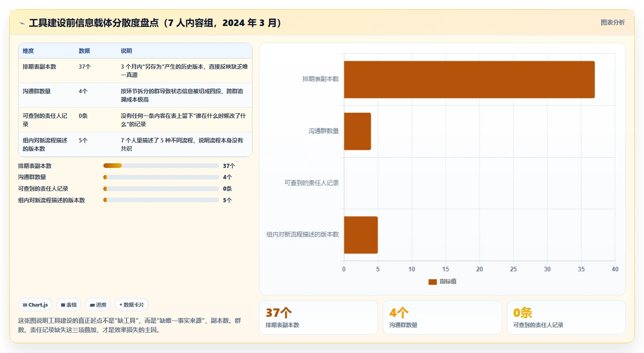Screen dimensions: 644x353
Task: Click the description starting with 3 个月内
Action: point(184,71)
